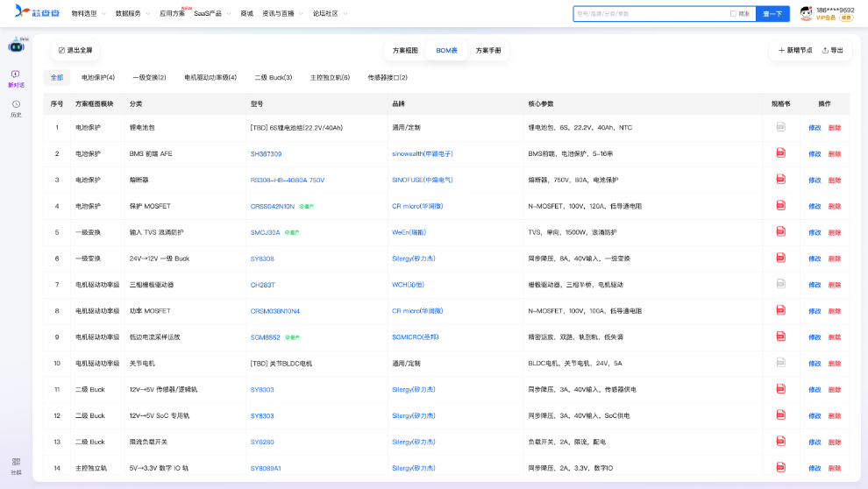Expand the 论坛社区 menu
Screen dimensions: 868x489
[x=330, y=14]
